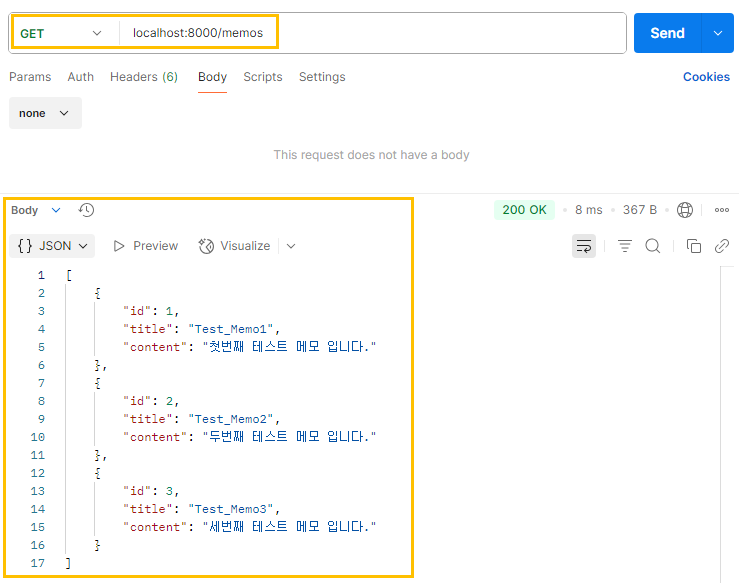Viewport: 739px width, 583px height.
Task: Click the 367 B response size
Action: click(640, 210)
